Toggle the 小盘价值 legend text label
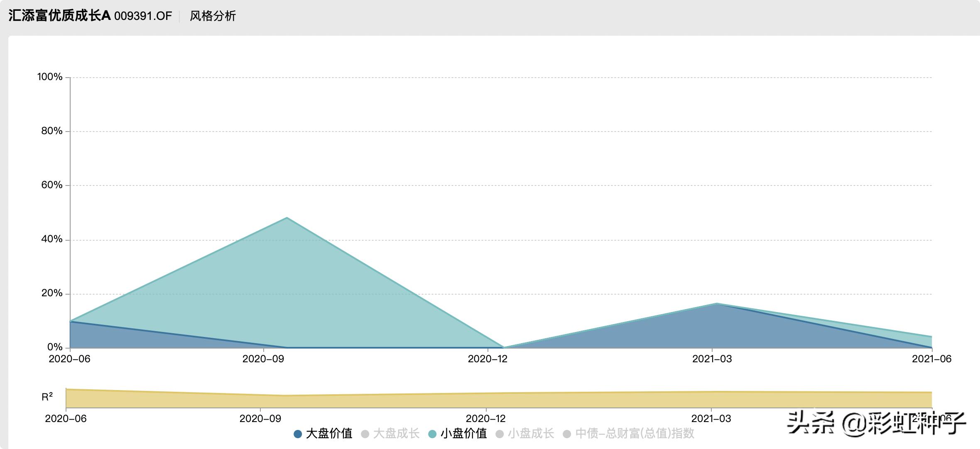The image size is (980, 449). click(x=463, y=434)
